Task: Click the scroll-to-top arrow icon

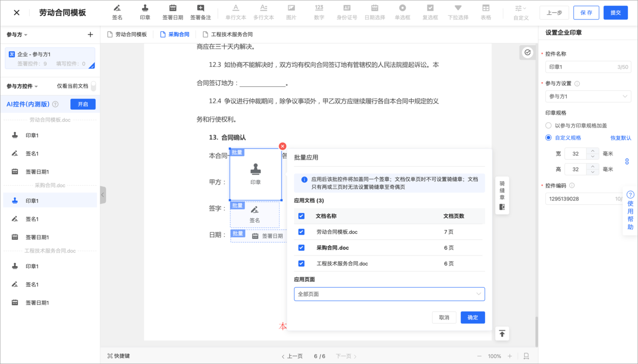Action: (502, 333)
